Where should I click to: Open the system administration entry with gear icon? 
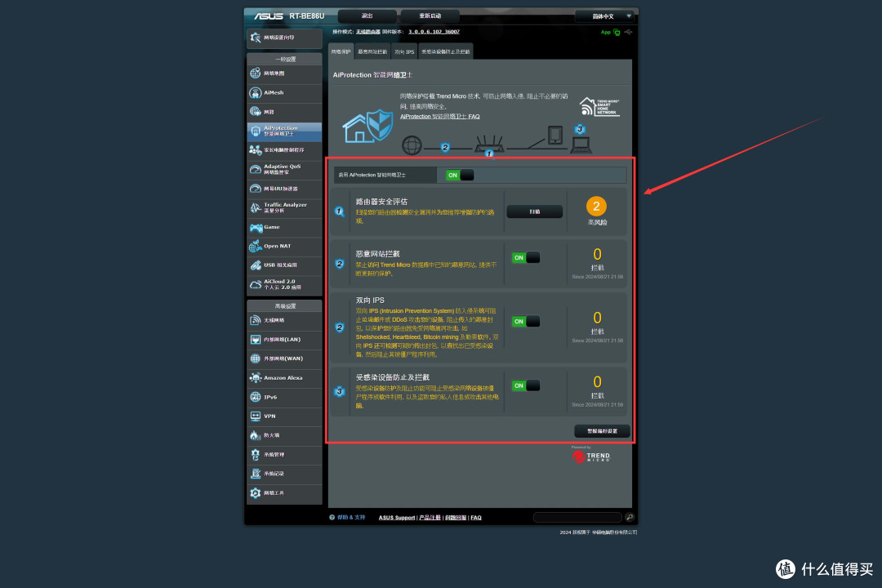click(x=284, y=455)
